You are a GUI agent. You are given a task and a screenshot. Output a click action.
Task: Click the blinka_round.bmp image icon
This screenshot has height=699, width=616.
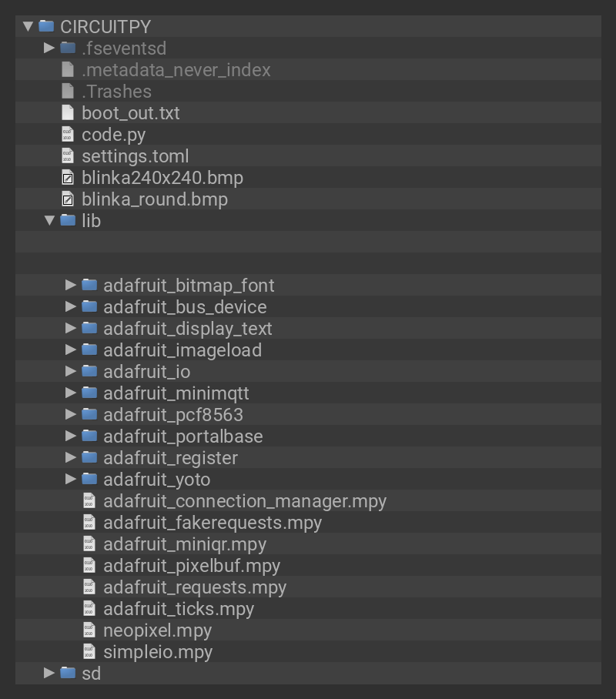tap(68, 199)
